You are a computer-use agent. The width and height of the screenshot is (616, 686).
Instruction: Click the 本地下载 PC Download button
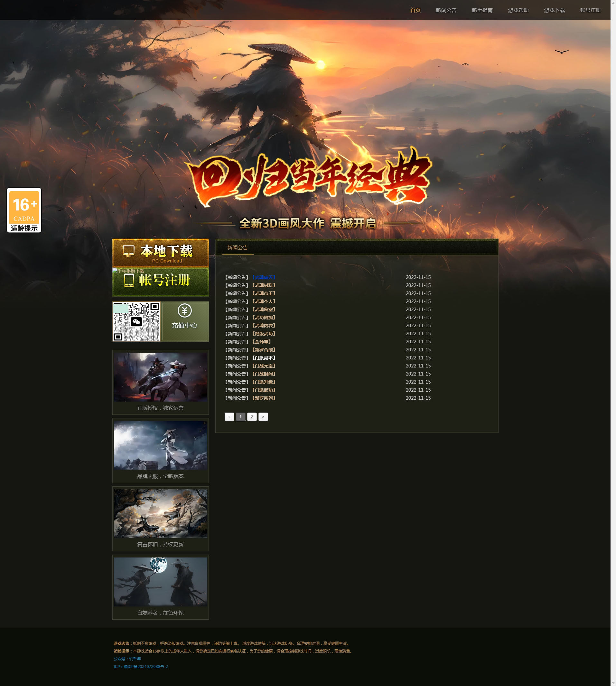(x=160, y=253)
